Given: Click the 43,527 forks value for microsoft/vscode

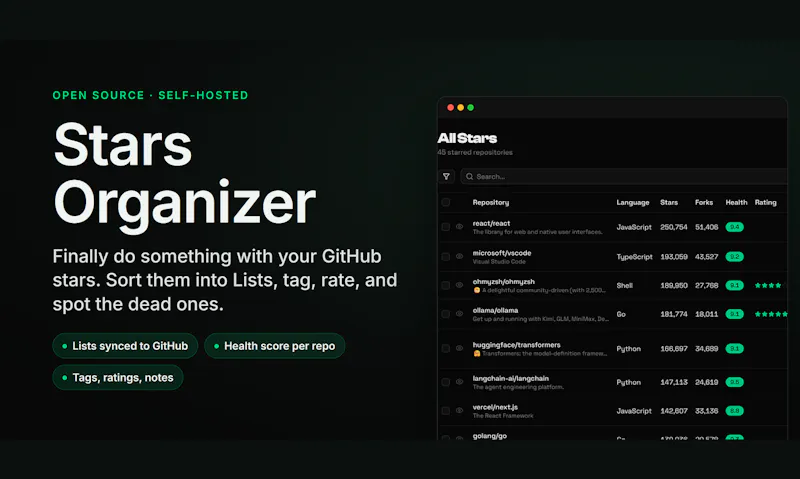Looking at the screenshot, I should 707,257.
